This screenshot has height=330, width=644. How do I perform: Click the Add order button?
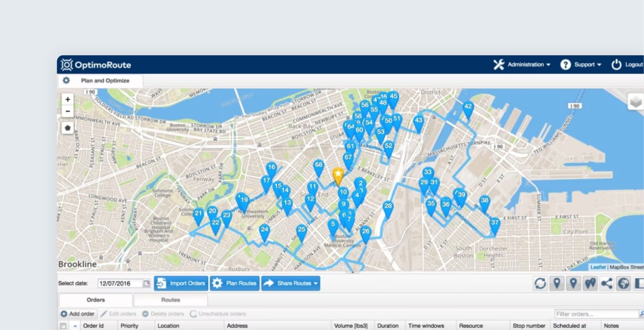(x=78, y=313)
